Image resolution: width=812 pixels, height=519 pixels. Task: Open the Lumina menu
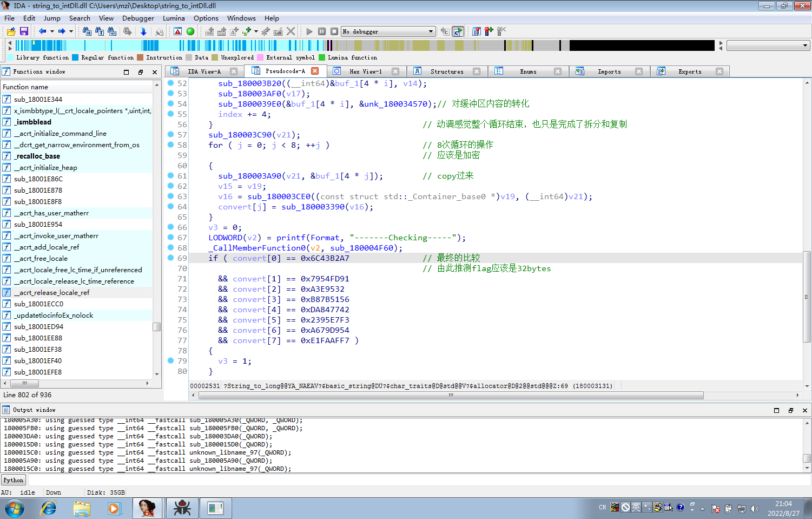pos(174,18)
